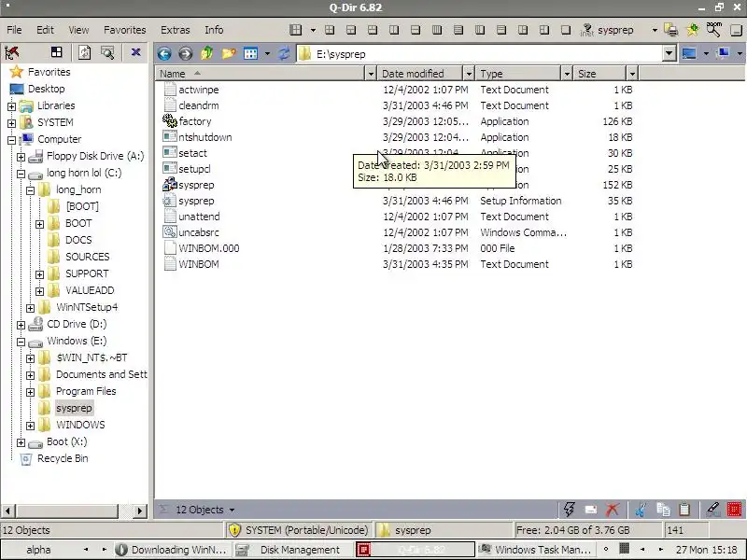747x560 pixels.
Task: Select the single-pane layout icon
Action: (x=566, y=30)
